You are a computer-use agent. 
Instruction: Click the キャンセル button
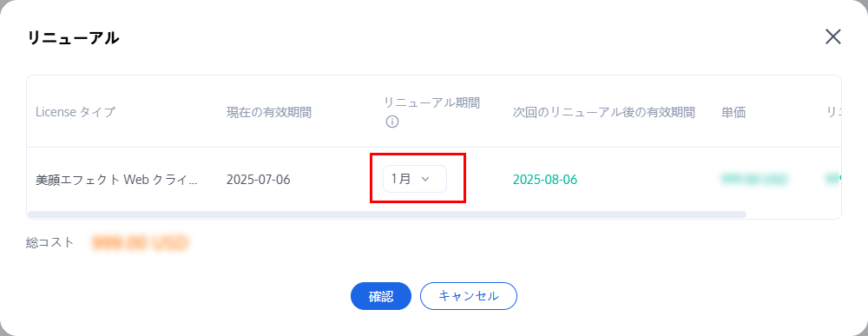[469, 296]
